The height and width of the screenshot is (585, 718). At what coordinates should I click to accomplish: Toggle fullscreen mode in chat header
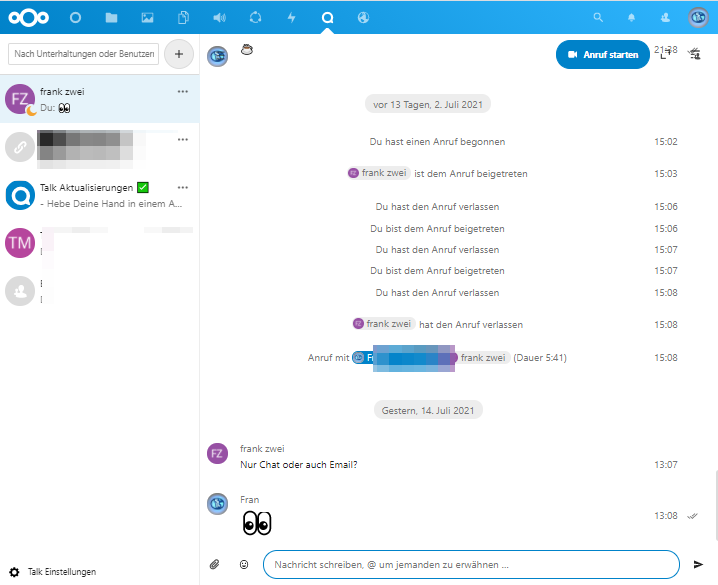coord(666,55)
